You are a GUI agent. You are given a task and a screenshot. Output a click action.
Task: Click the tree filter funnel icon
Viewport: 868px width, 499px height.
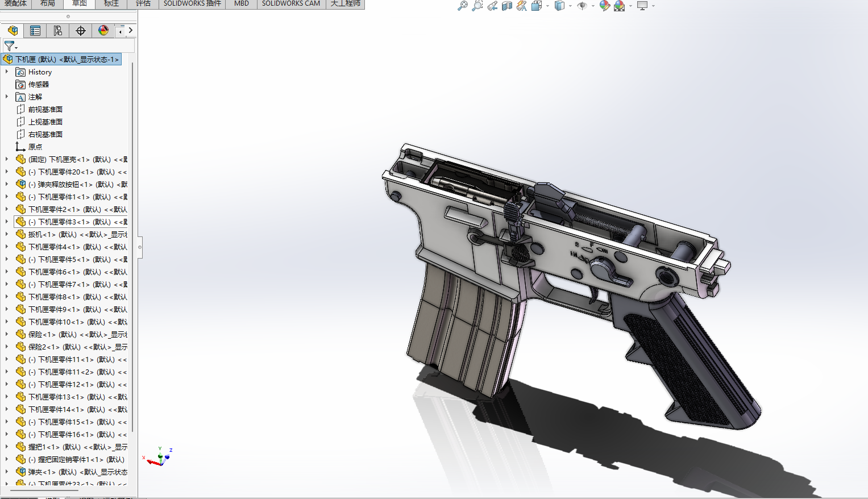[10, 46]
